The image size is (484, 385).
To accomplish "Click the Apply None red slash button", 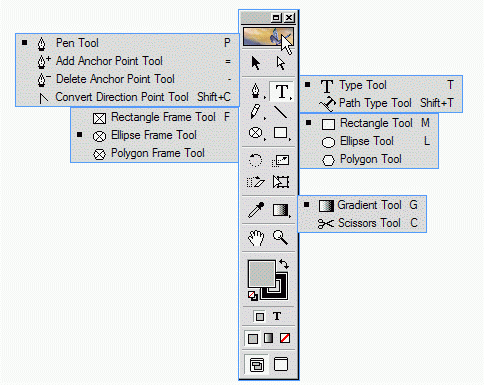I will click(285, 338).
